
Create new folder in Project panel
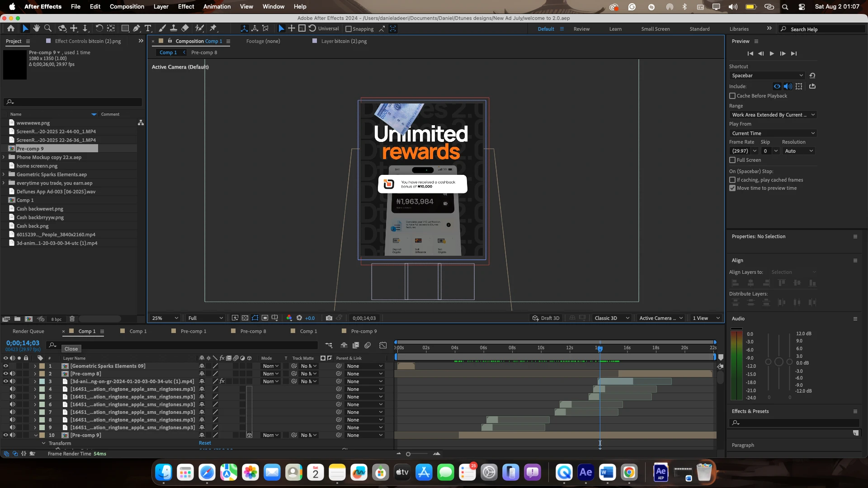pos(17,319)
